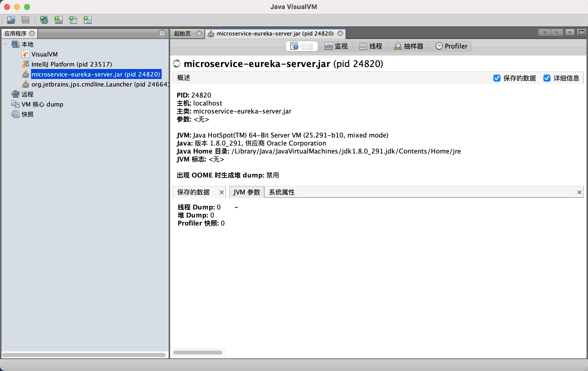Close the 保存的数据 section

[221, 192]
